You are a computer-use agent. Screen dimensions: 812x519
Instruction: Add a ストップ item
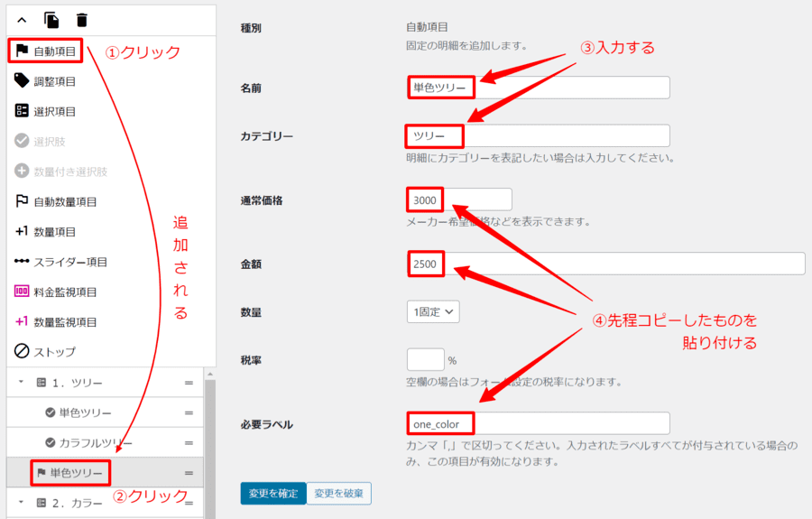pos(45,351)
